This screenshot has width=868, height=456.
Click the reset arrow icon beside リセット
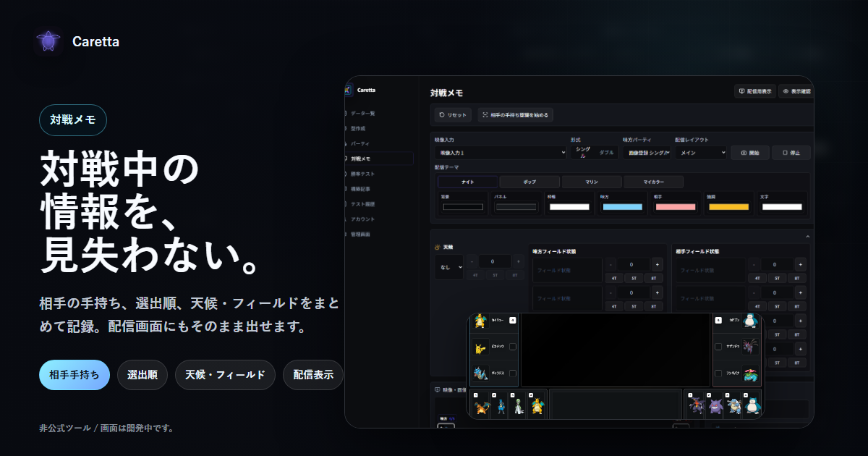click(x=442, y=115)
